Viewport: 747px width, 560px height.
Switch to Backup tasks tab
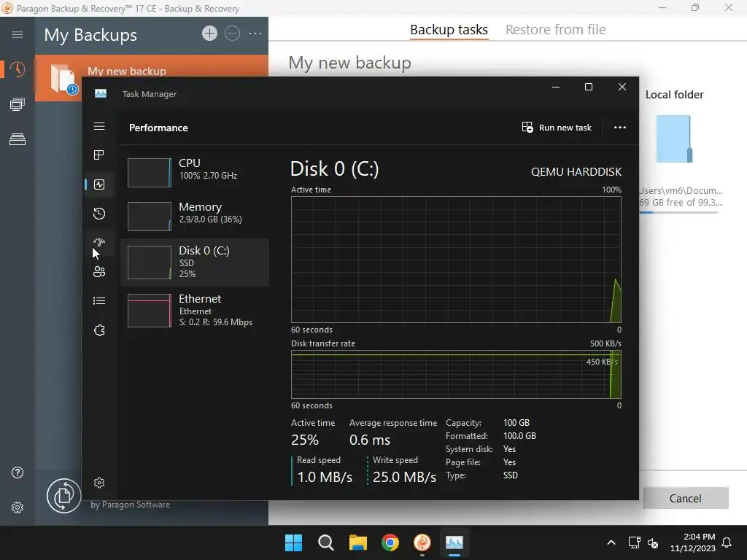point(449,29)
